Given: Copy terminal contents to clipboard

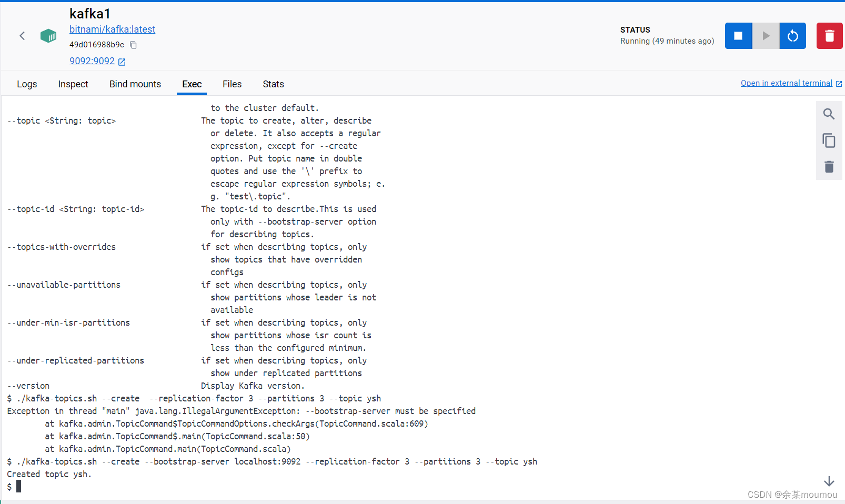Looking at the screenshot, I should (x=829, y=140).
